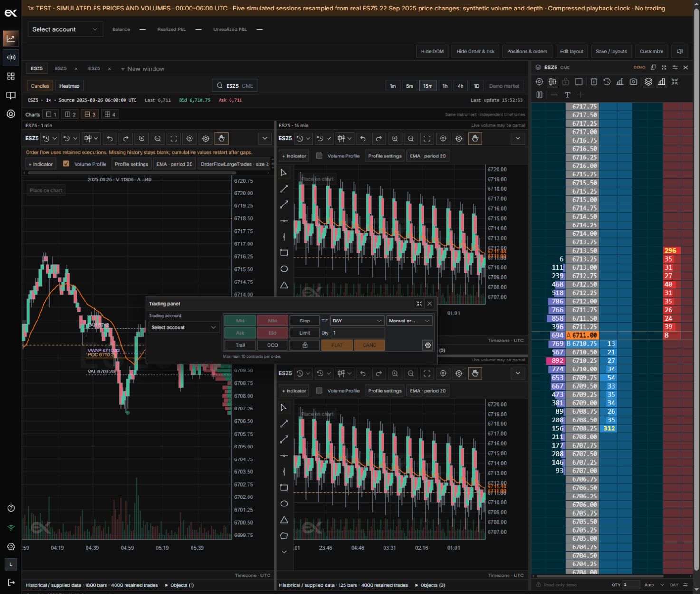Click the Qty input field in Trading panel
The height and width of the screenshot is (594, 700).
point(358,333)
